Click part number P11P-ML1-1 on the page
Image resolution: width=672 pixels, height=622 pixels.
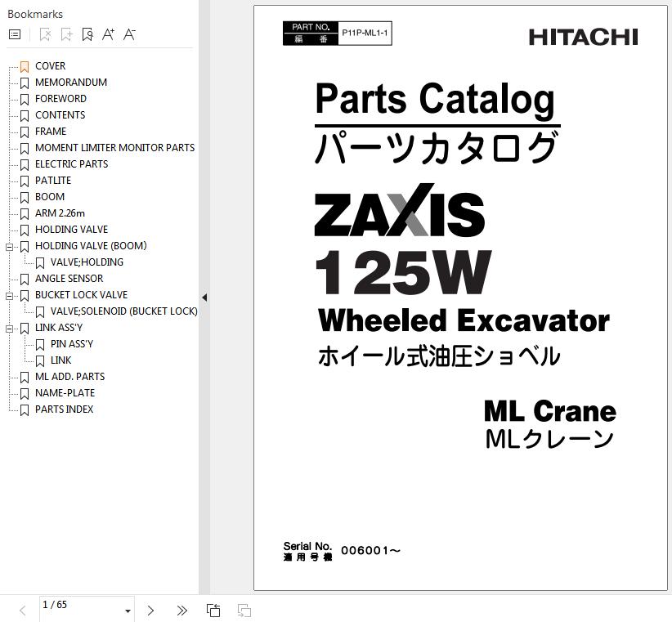[365, 33]
